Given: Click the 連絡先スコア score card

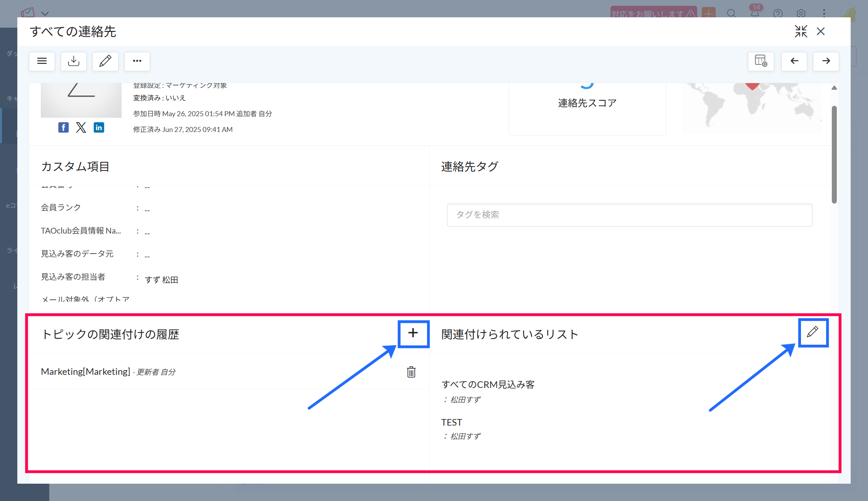Looking at the screenshot, I should pos(587,103).
